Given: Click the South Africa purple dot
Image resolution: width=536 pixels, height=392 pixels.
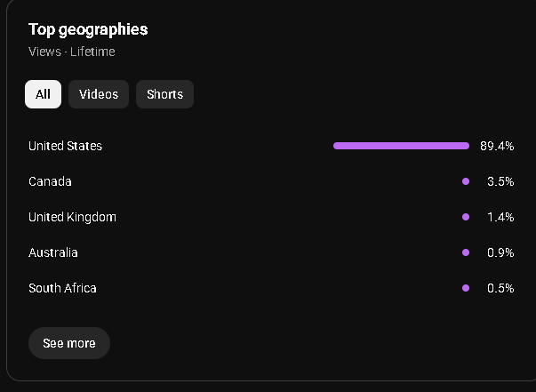Looking at the screenshot, I should (466, 288).
